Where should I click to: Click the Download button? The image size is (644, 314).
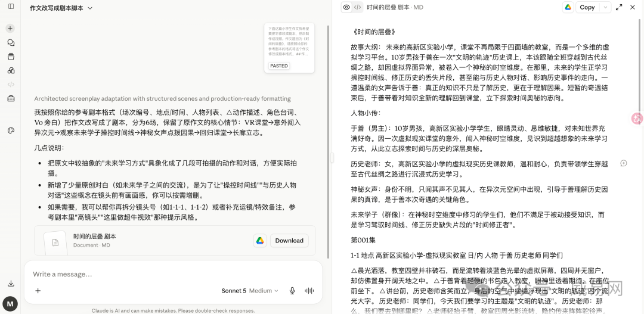point(289,241)
